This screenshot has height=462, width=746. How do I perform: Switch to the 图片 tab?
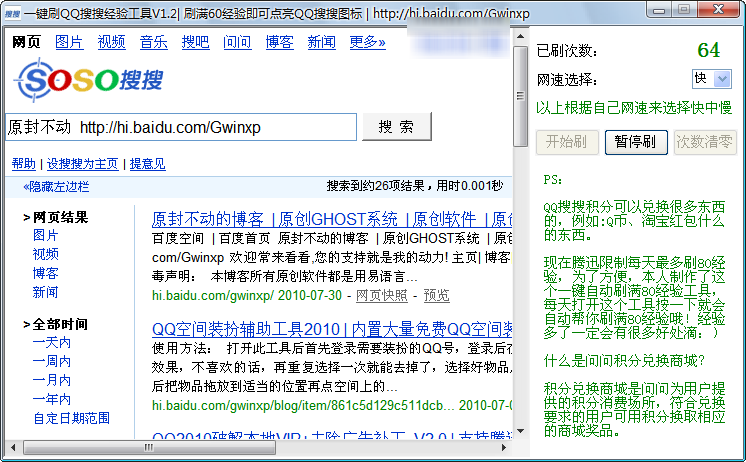pyautogui.click(x=69, y=42)
